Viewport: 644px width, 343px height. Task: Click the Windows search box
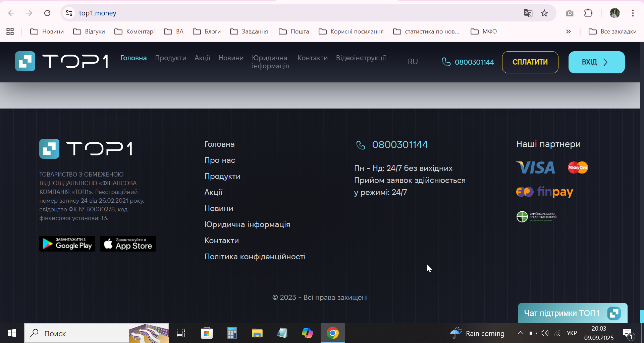click(97, 333)
